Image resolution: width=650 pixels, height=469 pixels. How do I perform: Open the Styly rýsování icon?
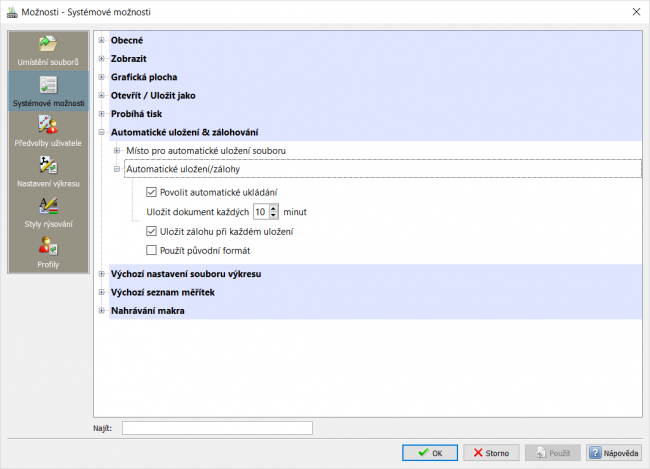(48, 206)
